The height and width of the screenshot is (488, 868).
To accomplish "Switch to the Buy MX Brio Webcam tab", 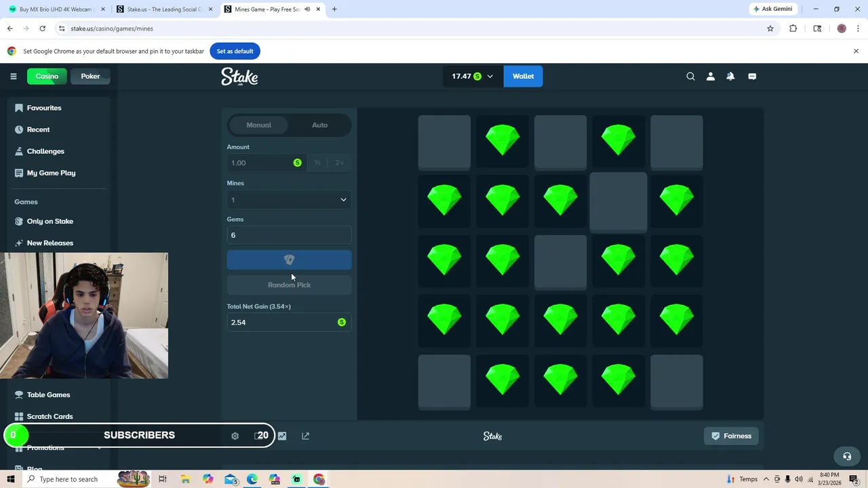I will pos(56,9).
